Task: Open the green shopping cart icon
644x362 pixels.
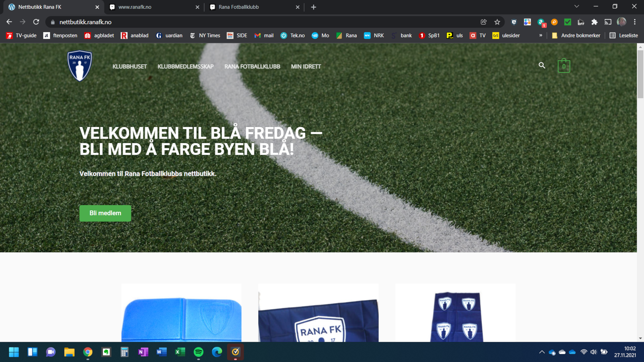Action: point(564,66)
